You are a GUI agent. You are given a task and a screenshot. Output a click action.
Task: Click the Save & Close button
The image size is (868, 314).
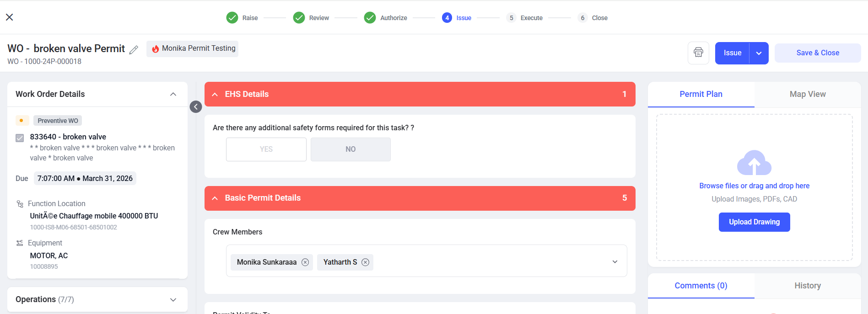tap(818, 53)
